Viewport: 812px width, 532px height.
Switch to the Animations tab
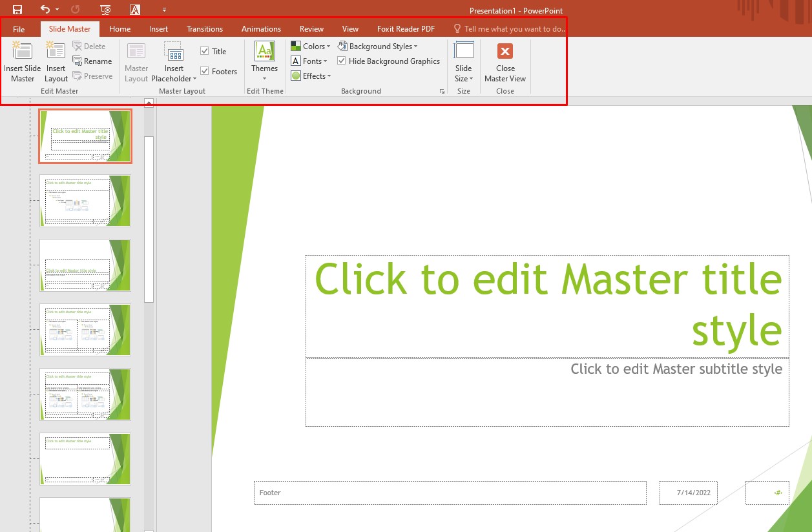pos(261,28)
